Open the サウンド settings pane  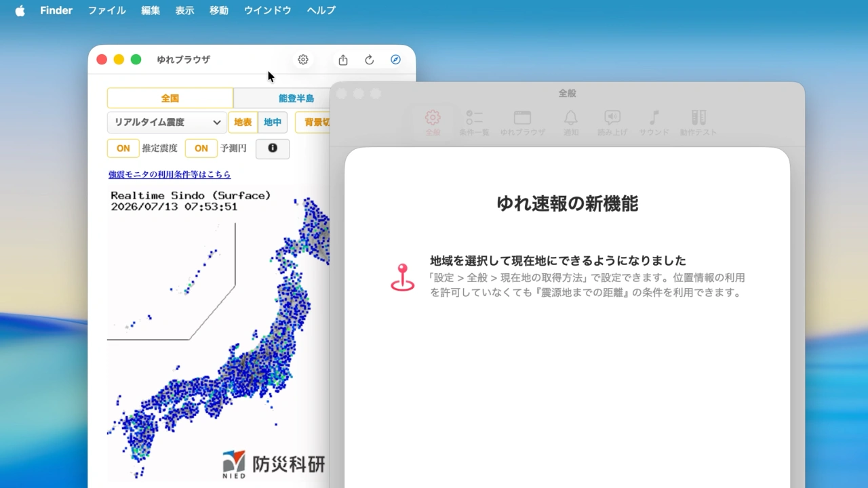654,122
